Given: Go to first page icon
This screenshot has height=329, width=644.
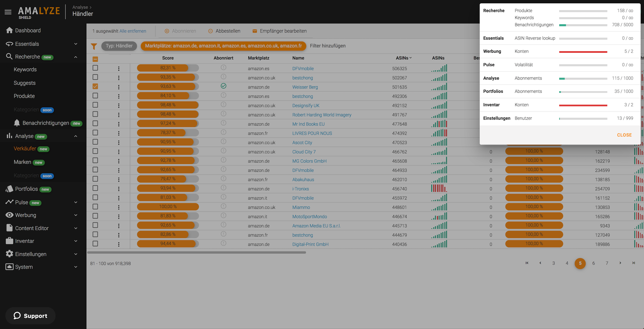Looking at the screenshot, I should point(527,263).
